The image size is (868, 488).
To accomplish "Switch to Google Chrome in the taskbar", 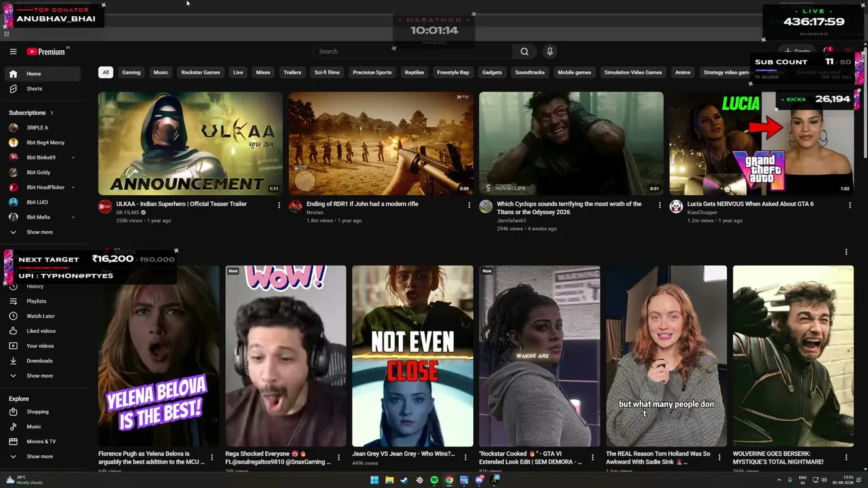I will 449,481.
